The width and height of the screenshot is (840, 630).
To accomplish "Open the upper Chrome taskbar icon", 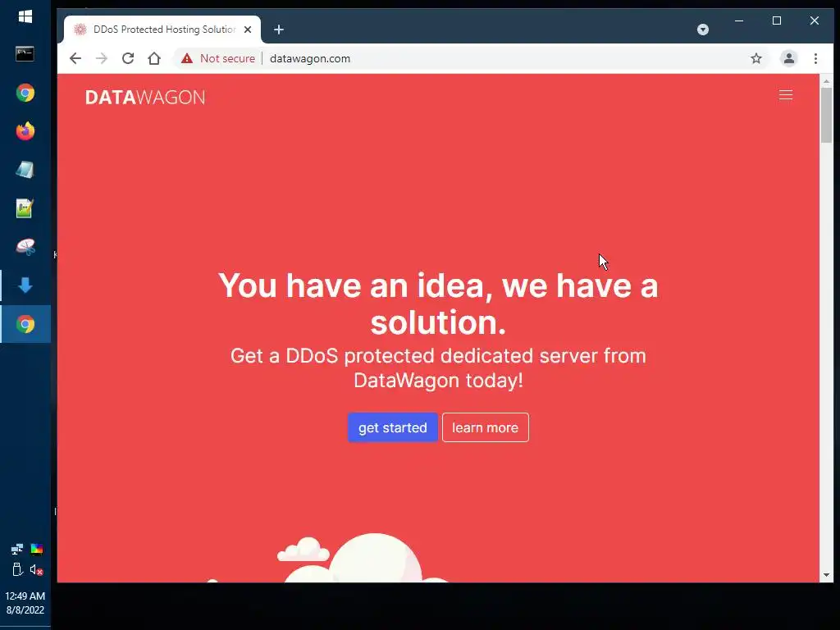I will coord(25,94).
